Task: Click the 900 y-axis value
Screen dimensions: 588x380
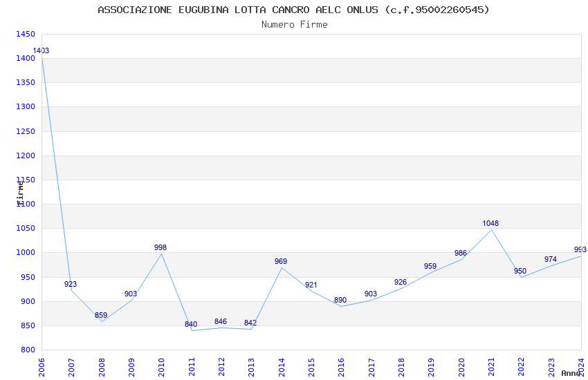Action: pyautogui.click(x=28, y=301)
